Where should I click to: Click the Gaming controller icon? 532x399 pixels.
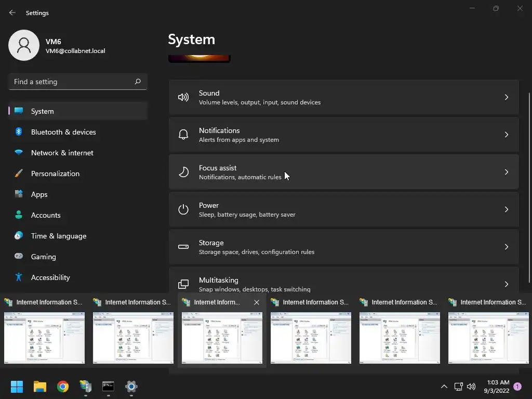point(19,256)
